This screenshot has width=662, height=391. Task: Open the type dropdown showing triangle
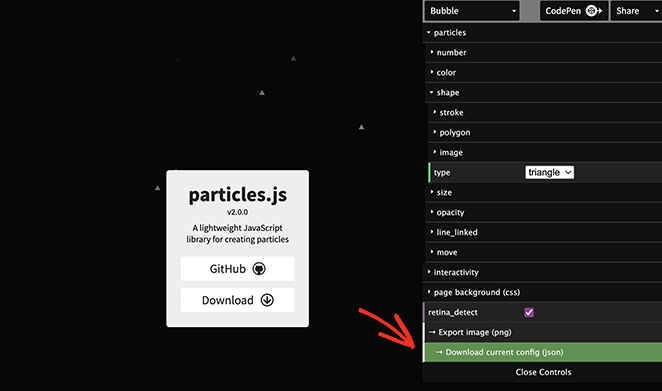(549, 172)
